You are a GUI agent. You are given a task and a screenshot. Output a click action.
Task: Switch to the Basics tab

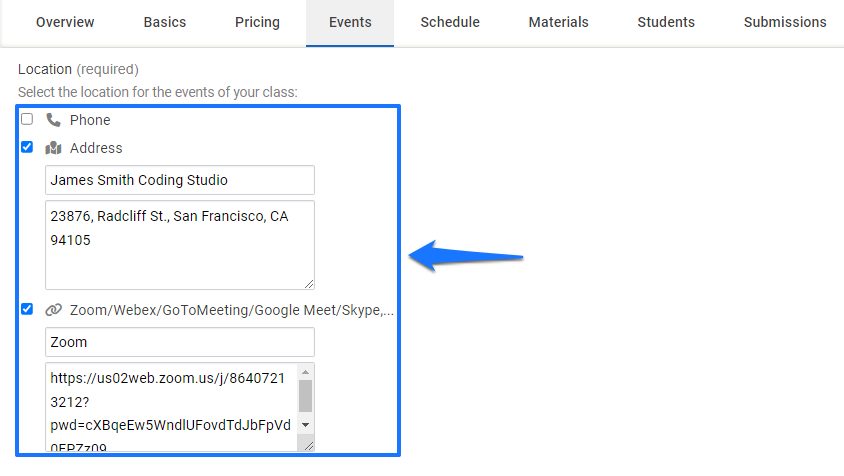165,22
